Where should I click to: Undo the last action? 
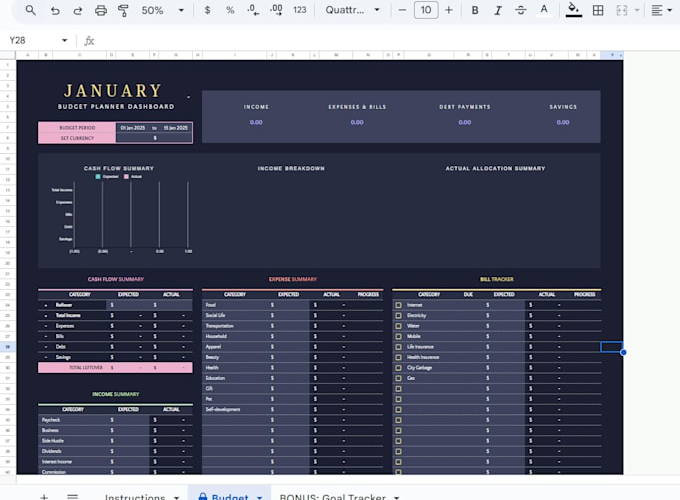click(54, 10)
